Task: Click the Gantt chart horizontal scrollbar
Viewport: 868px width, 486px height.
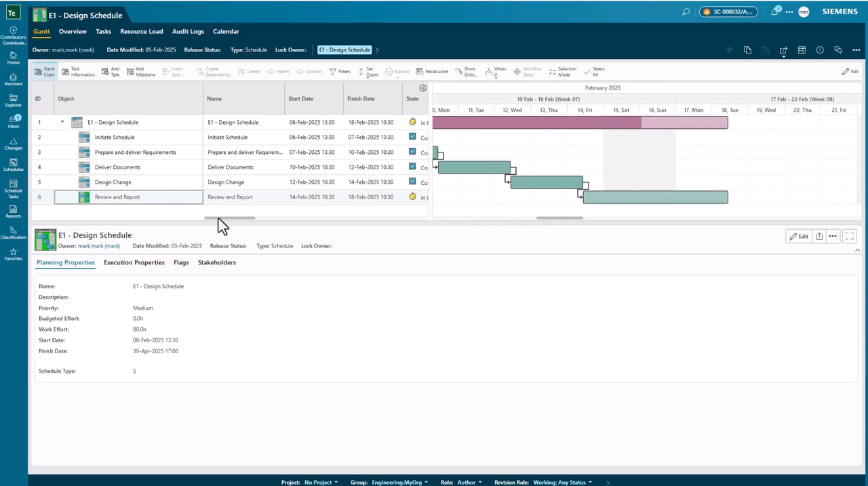Action: [x=559, y=218]
